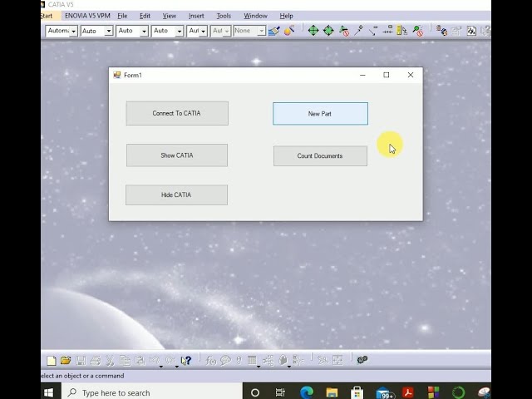Click the Paste icon

point(140,360)
